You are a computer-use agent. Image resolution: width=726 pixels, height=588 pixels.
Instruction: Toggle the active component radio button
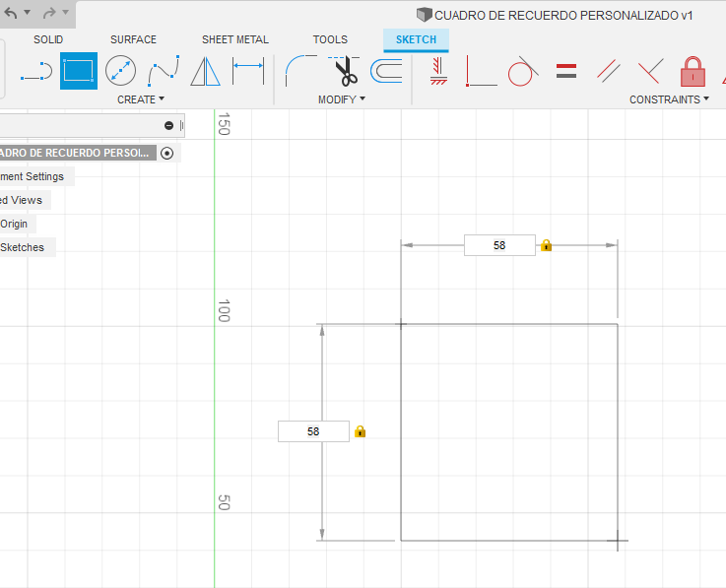[x=167, y=154]
